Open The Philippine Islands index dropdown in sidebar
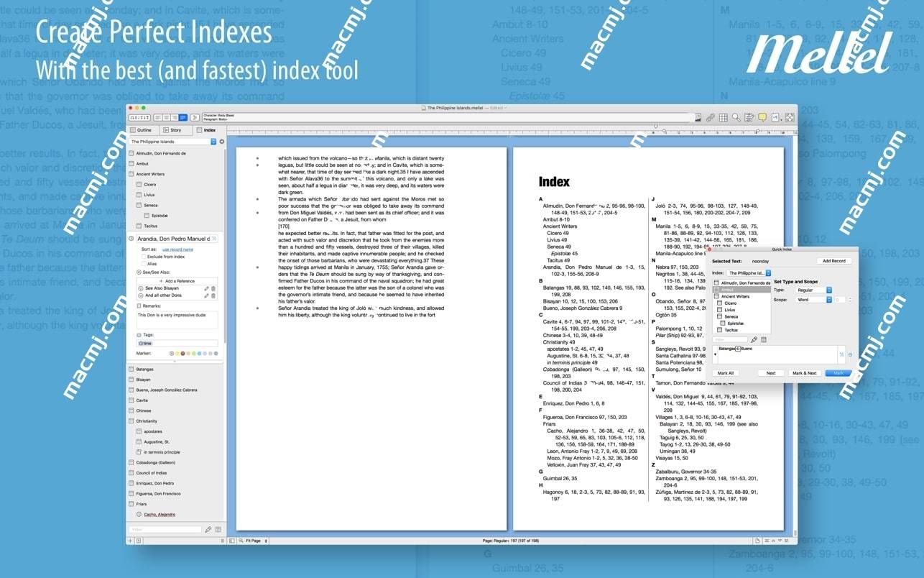This screenshot has width=924, height=578. [172, 142]
